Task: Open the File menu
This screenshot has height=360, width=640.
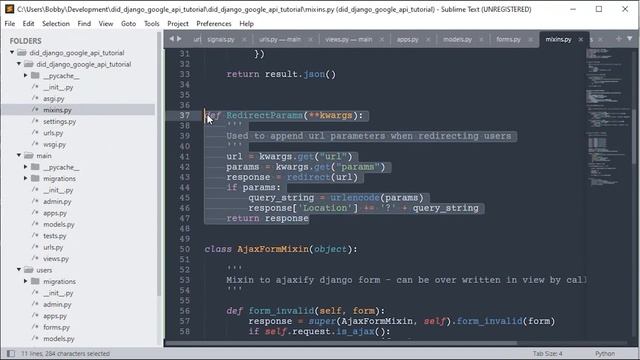Action: [x=10, y=24]
